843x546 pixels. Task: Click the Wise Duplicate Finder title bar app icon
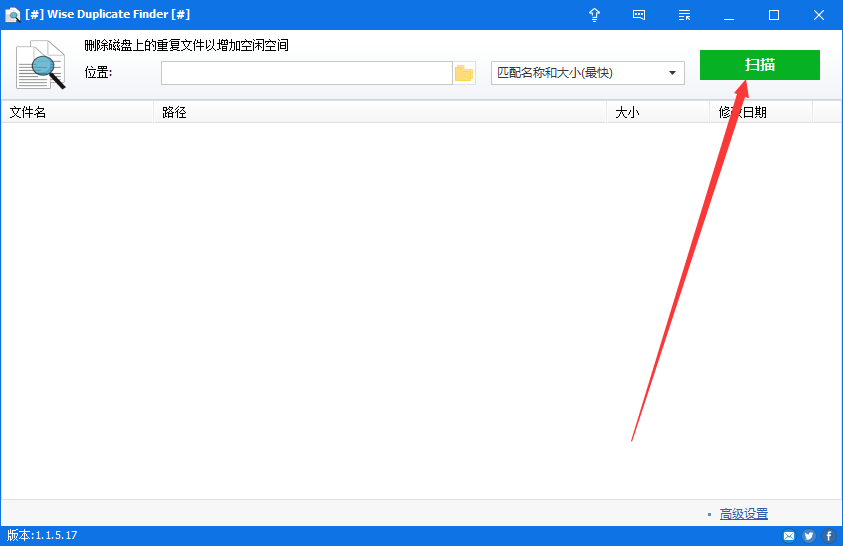pos(13,15)
